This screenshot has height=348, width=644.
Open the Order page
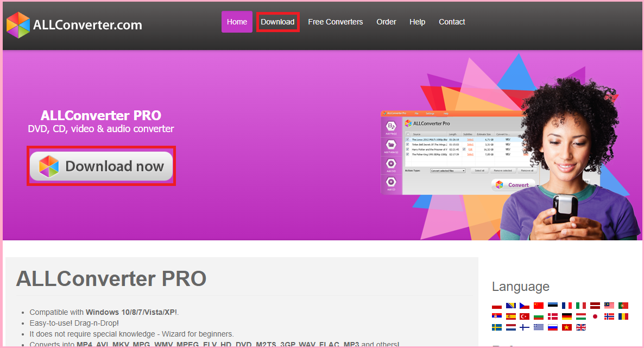click(387, 22)
